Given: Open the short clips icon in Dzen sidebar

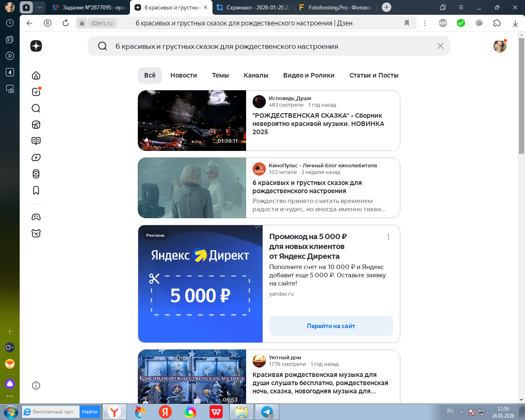Looking at the screenshot, I should point(36,174).
